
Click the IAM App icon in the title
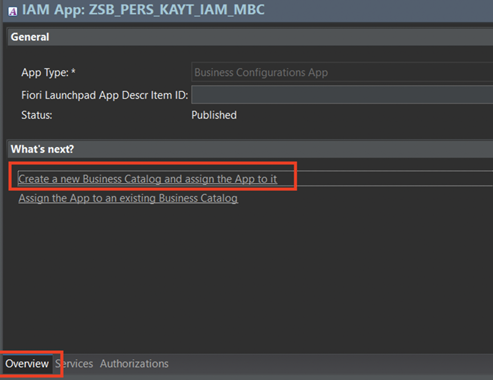coord(13,12)
